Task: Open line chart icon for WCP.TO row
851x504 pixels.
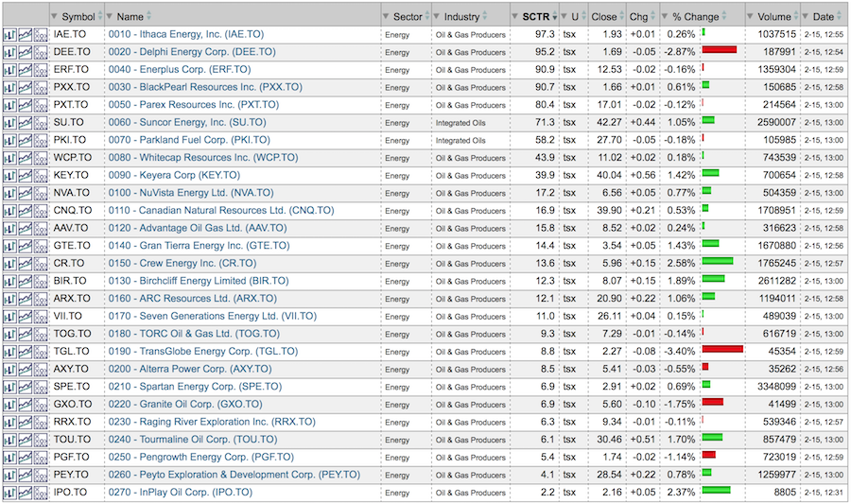Action: 25,159
